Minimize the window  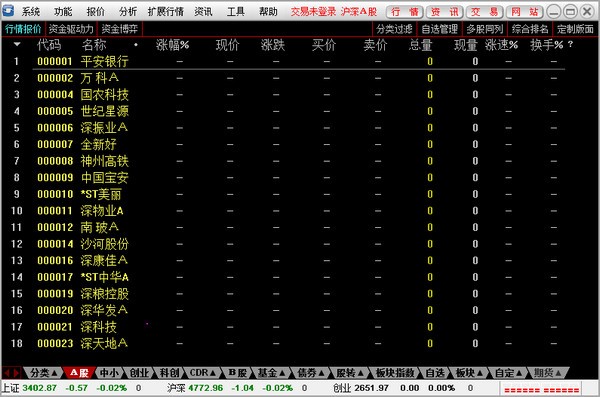(553, 12)
